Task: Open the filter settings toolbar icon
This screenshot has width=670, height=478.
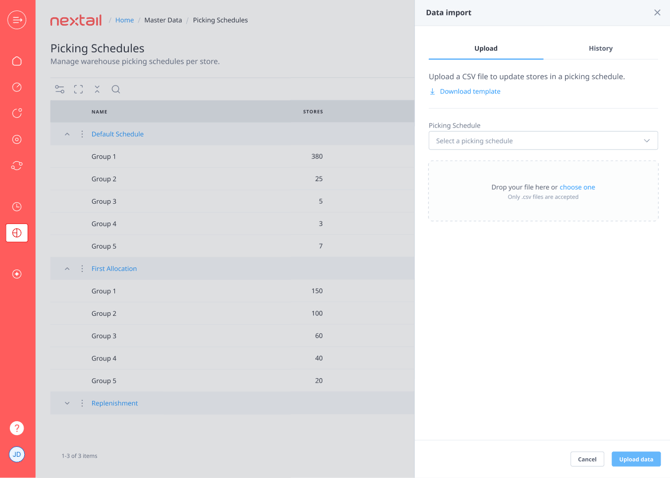Action: point(59,89)
